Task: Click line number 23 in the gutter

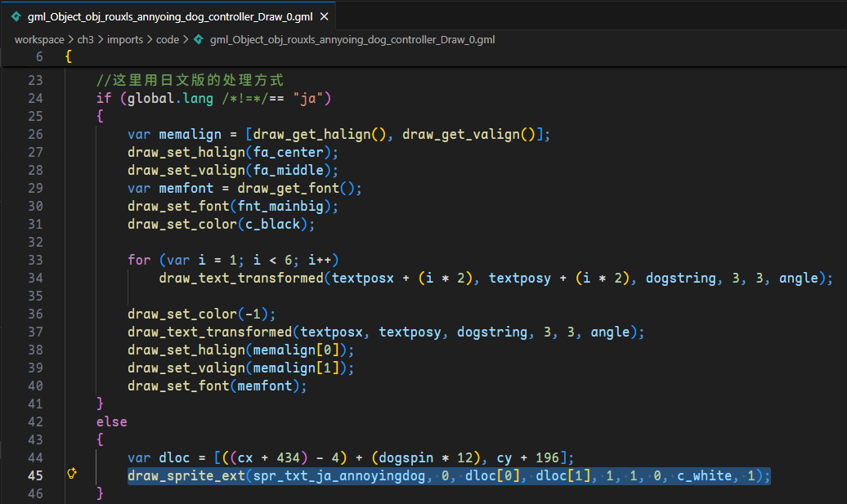Action: [35, 80]
